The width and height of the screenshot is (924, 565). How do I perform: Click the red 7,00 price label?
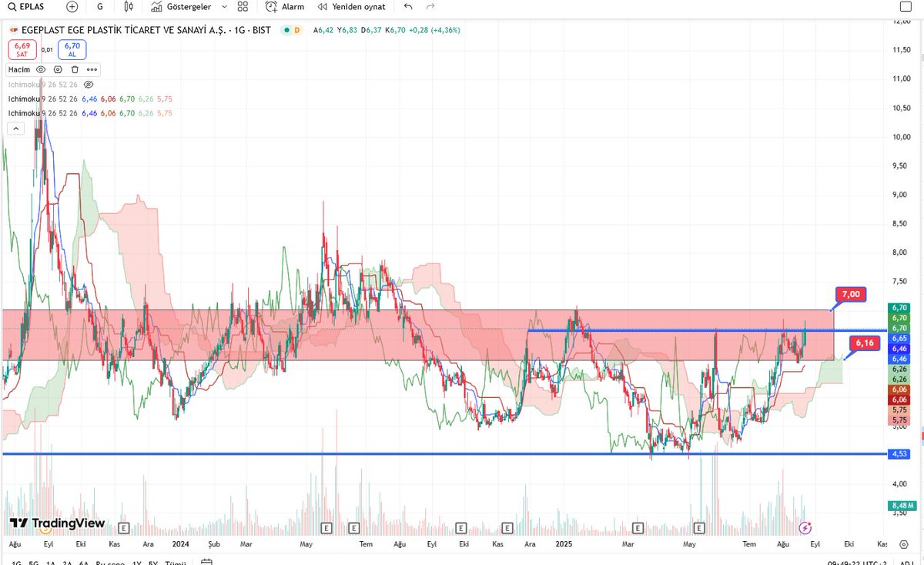(851, 294)
